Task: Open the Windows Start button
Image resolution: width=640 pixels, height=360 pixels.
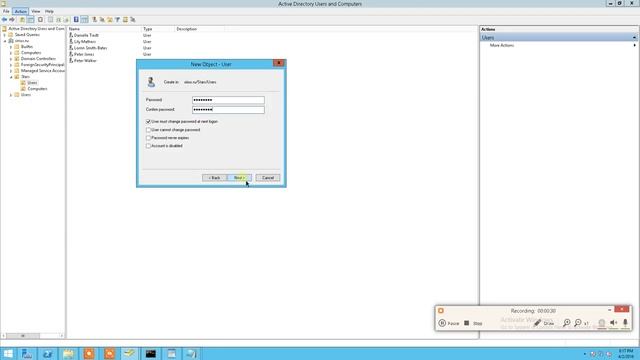Action: [x=8, y=353]
